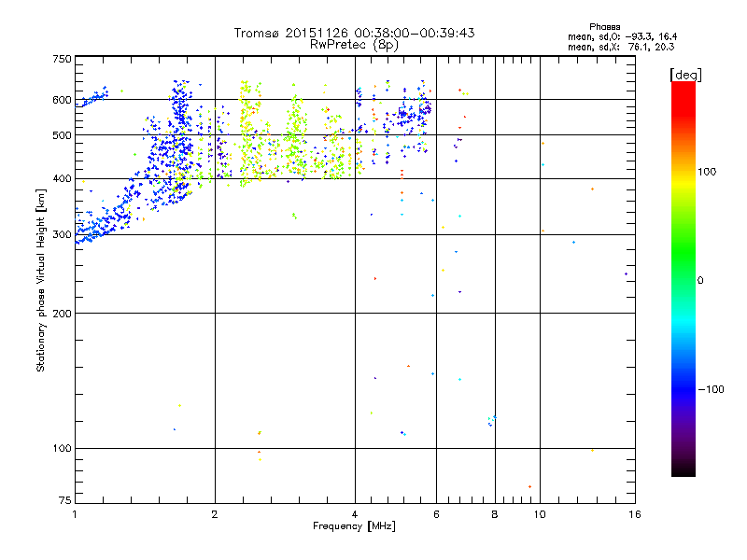747x560 pixels.
Task: Click the colorbar tick label "100"
Action: tap(707, 172)
